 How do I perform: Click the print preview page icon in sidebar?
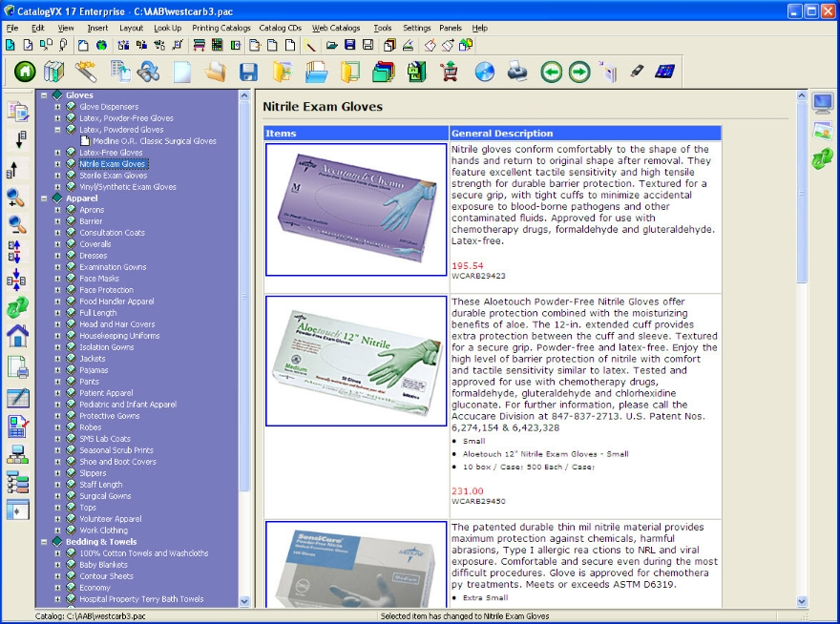[x=17, y=367]
